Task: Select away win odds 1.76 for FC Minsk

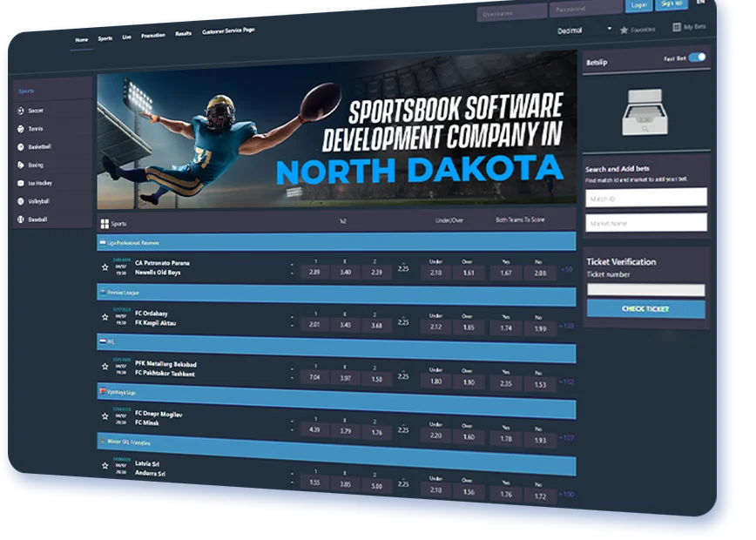Action: point(376,433)
